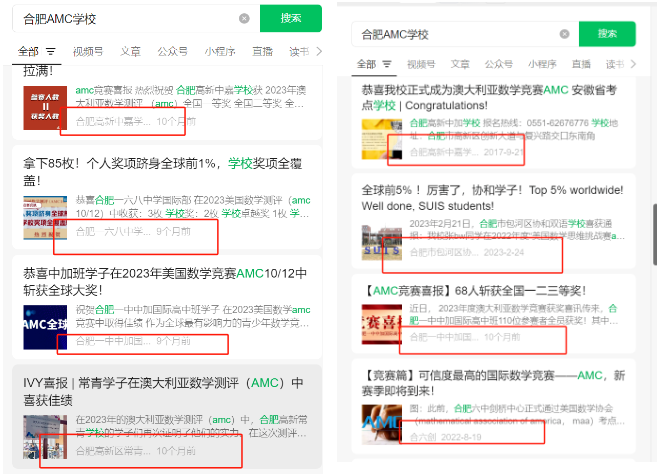Switch to 公众号 tab in right panel
This screenshot has width=657, height=474.
point(499,64)
